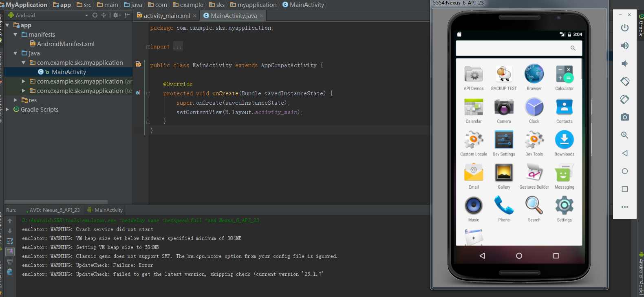Viewport: 644px width, 297px height.
Task: Click Run console down arrow
Action: [x=10, y=231]
